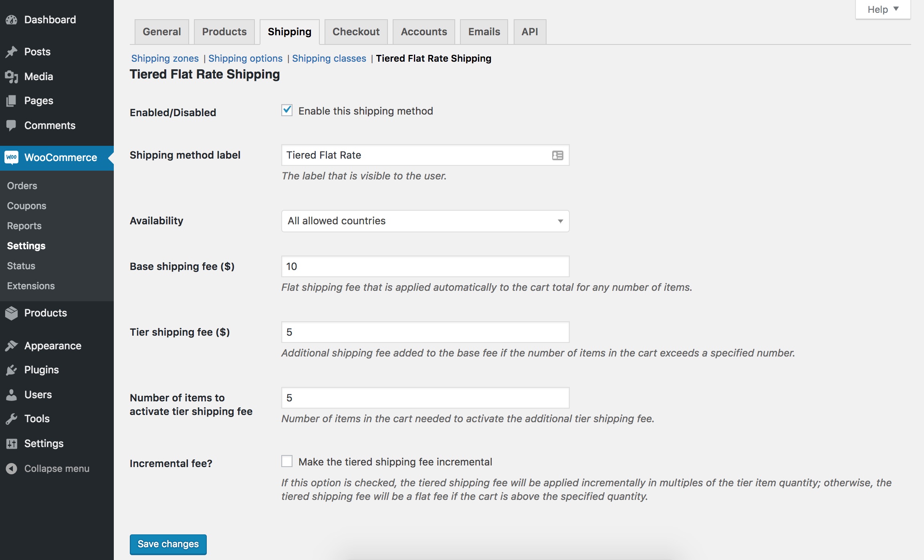Click the Media library icon
924x560 pixels.
point(12,77)
